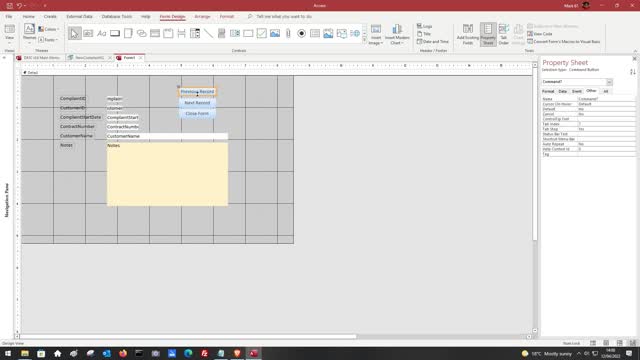
Task: Insert a Title in header
Action: (424, 34)
